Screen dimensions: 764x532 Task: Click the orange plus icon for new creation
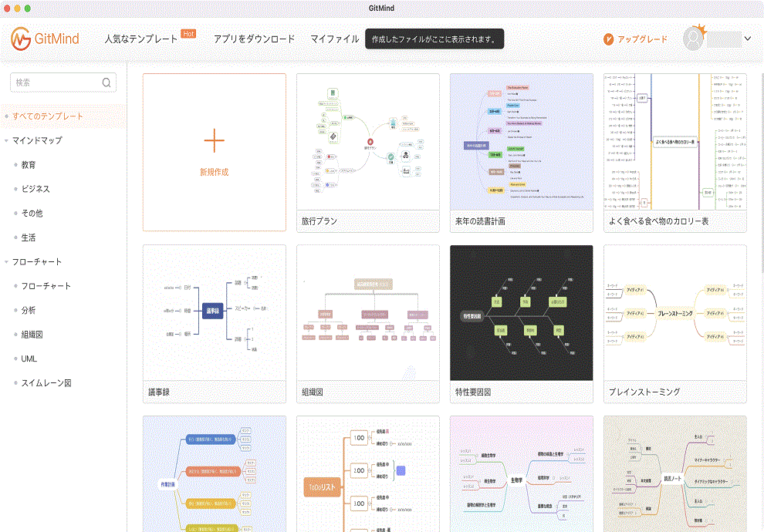215,141
